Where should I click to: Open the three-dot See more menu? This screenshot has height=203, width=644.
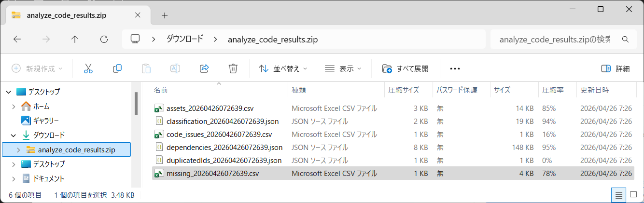(x=455, y=68)
